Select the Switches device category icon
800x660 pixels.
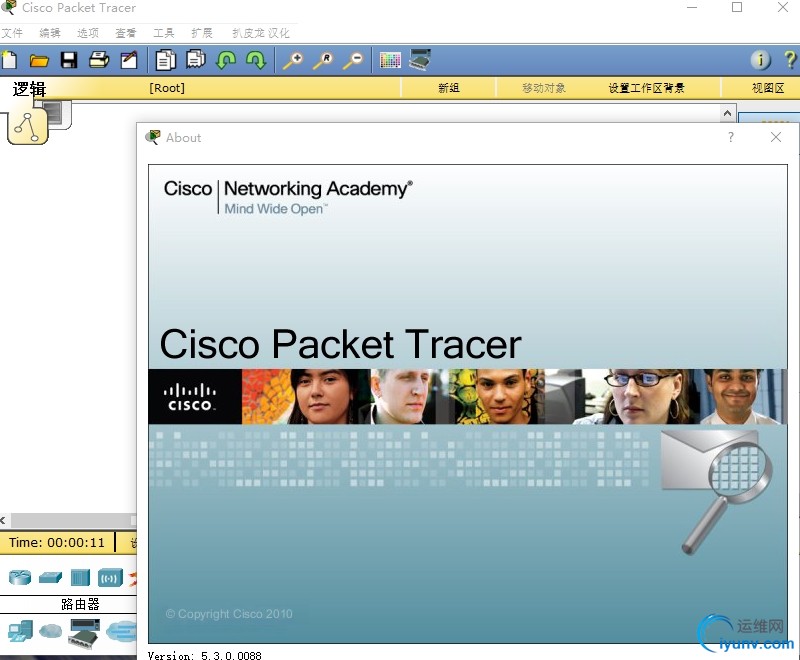[51, 577]
